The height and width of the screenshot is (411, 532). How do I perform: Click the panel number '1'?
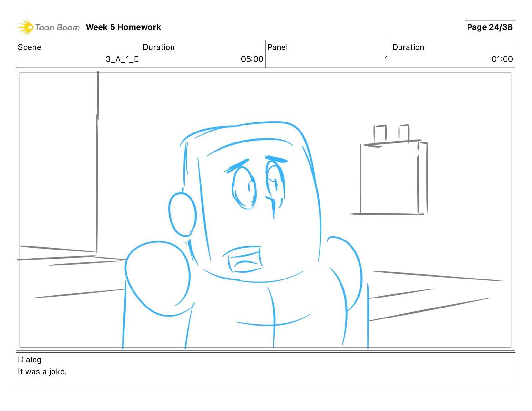pos(386,59)
